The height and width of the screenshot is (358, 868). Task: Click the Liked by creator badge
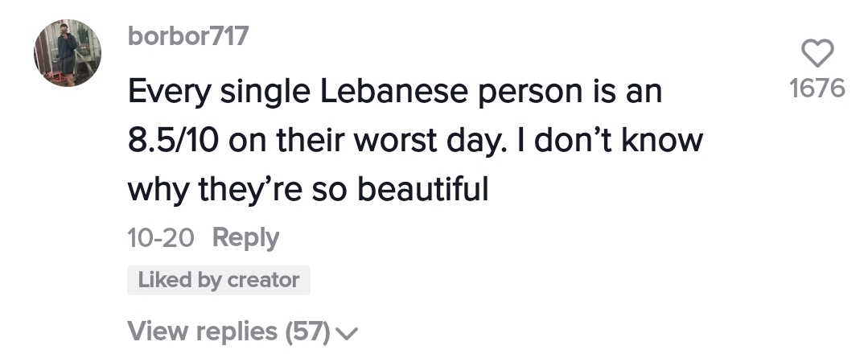coord(219,280)
